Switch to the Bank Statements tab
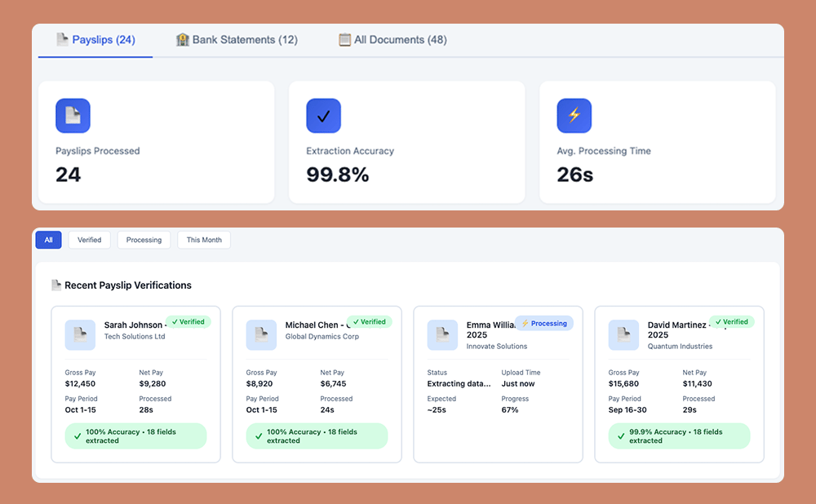The height and width of the screenshot is (504, 816). pos(236,39)
